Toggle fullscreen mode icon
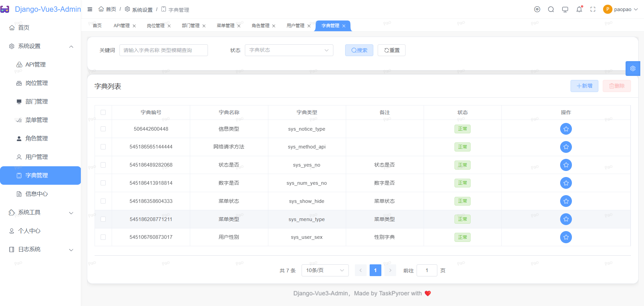644x306 pixels. pos(593,9)
